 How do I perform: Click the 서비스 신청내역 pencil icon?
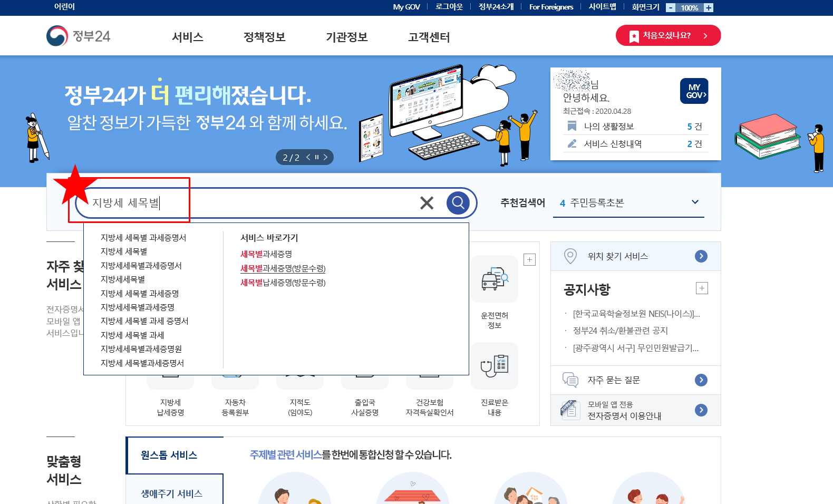[572, 143]
